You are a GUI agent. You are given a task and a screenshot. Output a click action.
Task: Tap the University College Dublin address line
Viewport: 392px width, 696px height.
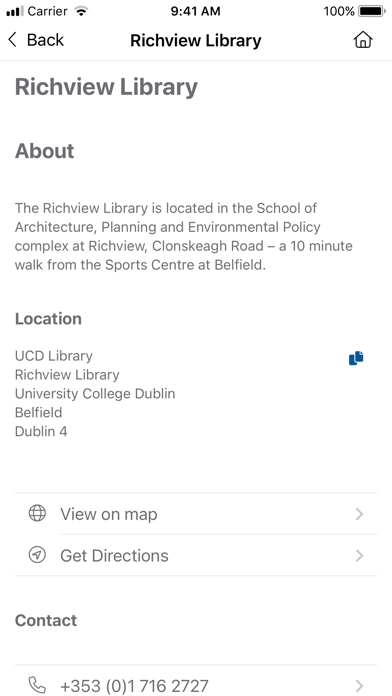(95, 394)
